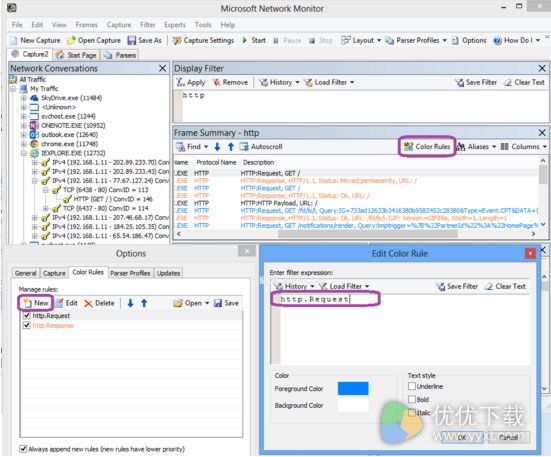Image resolution: width=551 pixels, height=457 pixels.
Task: Apply the display filter
Action: pyautogui.click(x=191, y=82)
